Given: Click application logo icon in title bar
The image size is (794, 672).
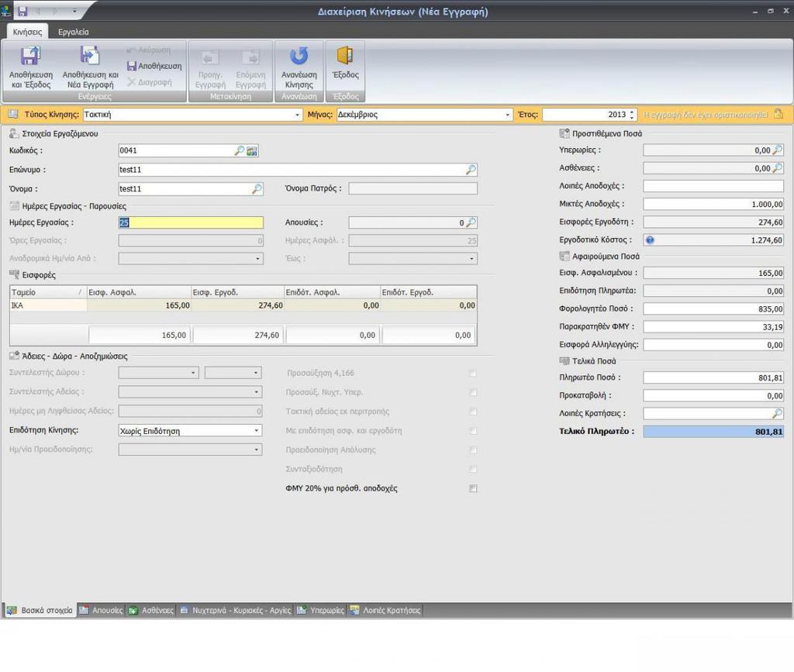Looking at the screenshot, I should (6, 11).
